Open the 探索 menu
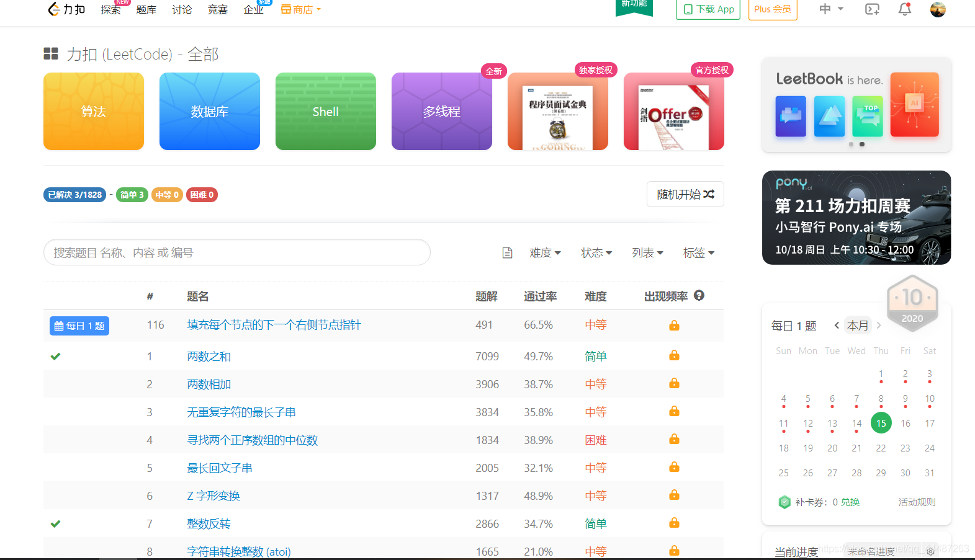 (x=111, y=9)
